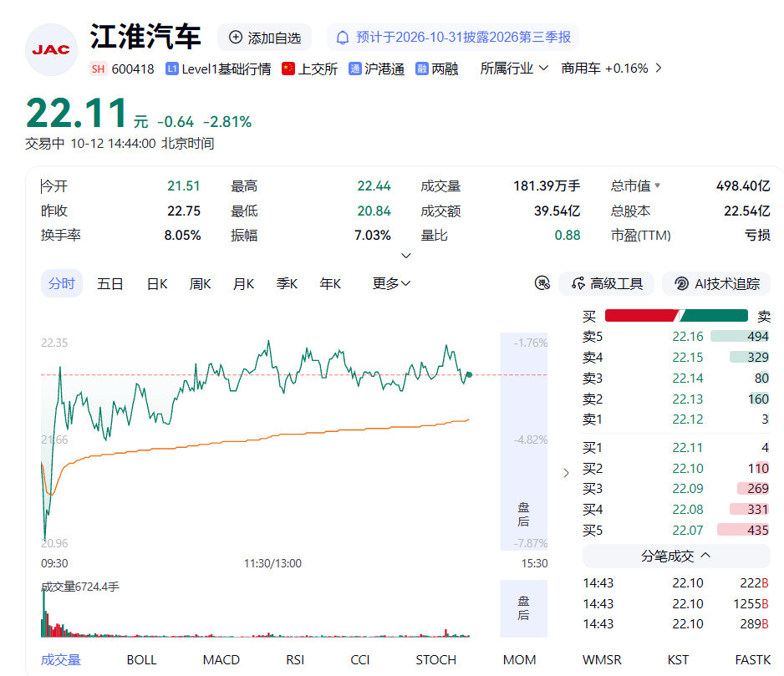Select the MOM indicator
Viewport: 784px width, 676px height.
tap(520, 660)
